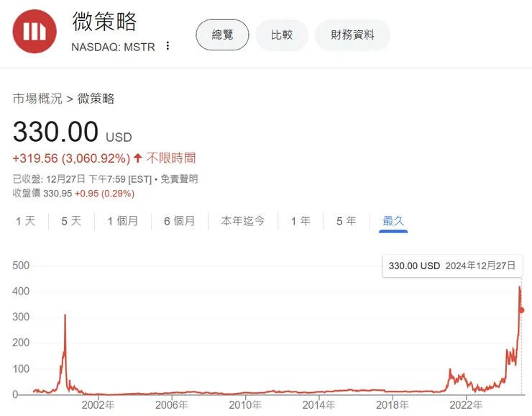This screenshot has height=416, width=532.
Task: Select the 5 天 time range
Action: point(71,221)
